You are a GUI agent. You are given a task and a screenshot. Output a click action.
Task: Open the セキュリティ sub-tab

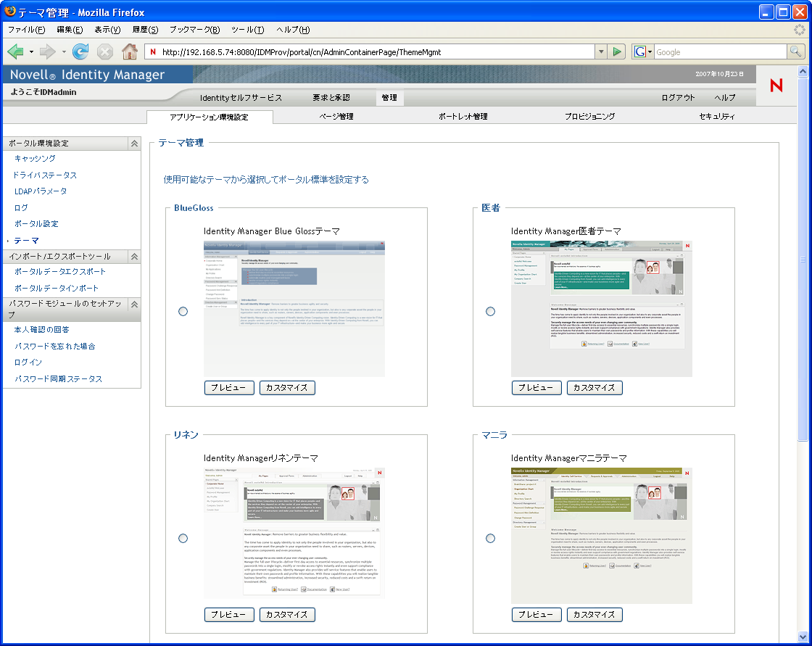click(717, 117)
